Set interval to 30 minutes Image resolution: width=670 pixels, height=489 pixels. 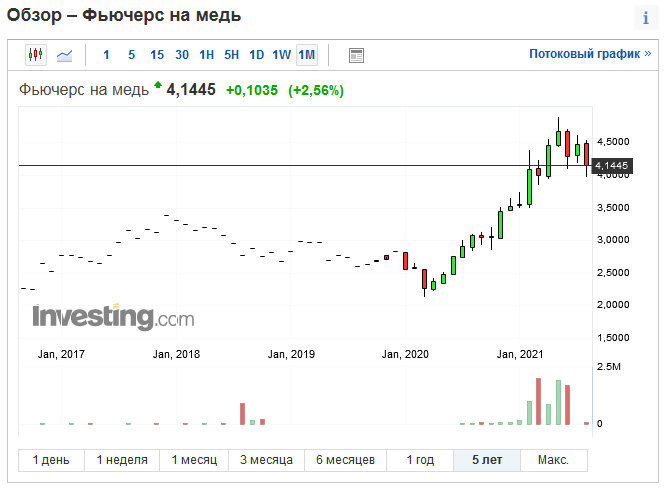pyautogui.click(x=182, y=55)
